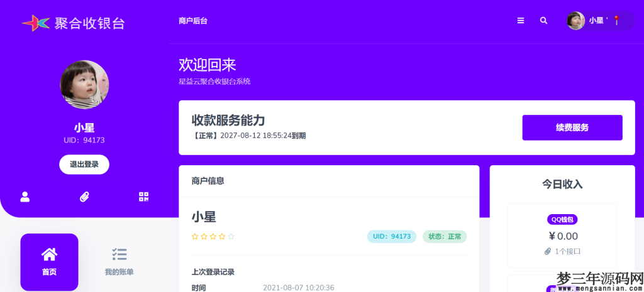Open the user profile person icon
The image size is (644, 292).
coord(25,197)
